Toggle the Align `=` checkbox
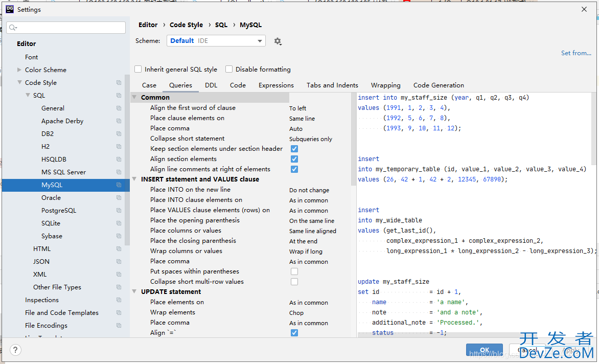Image resolution: width=599 pixels, height=364 pixels. coord(294,333)
